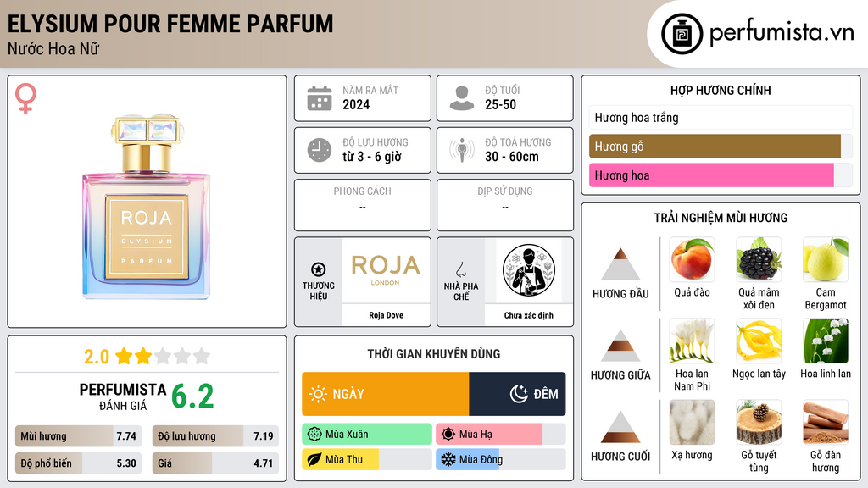The width and height of the screenshot is (868, 488).
Task: Click the pink female gender symbol icon
Action: click(25, 98)
